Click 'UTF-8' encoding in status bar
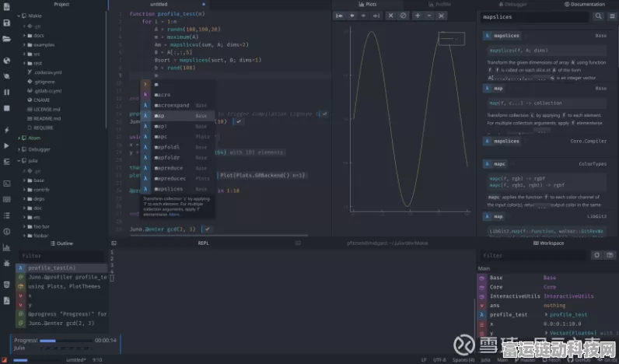619x364 pixels. click(x=439, y=360)
